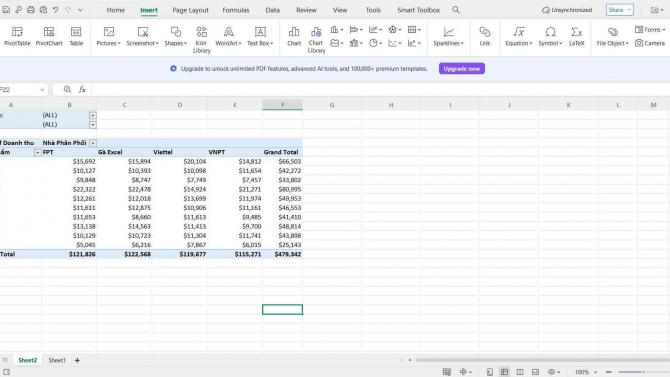Open the Tools tab
The height and width of the screenshot is (377, 670).
point(373,10)
